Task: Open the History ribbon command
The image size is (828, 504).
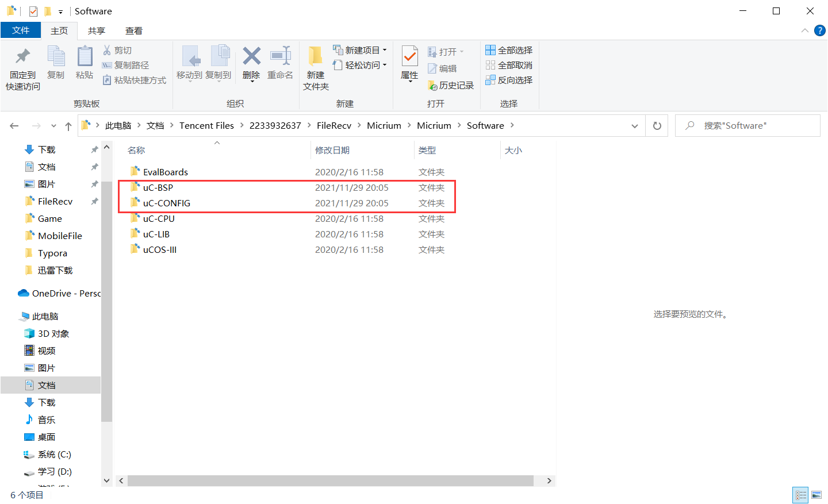Action: 451,85
